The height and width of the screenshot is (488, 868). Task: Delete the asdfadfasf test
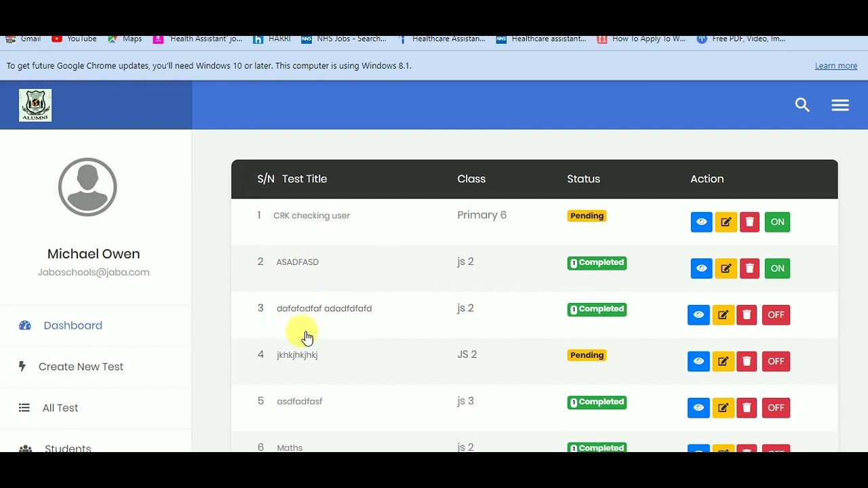747,407
